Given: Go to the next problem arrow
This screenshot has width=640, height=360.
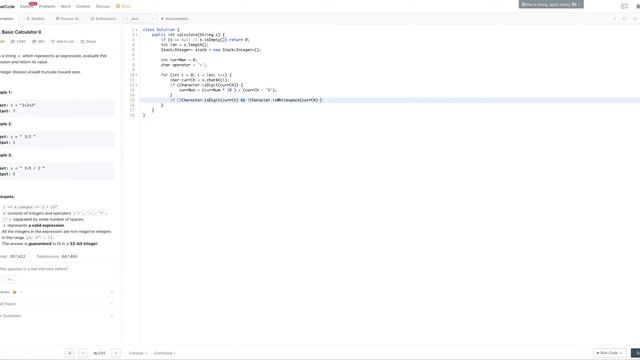Looking at the screenshot, I should point(116,353).
